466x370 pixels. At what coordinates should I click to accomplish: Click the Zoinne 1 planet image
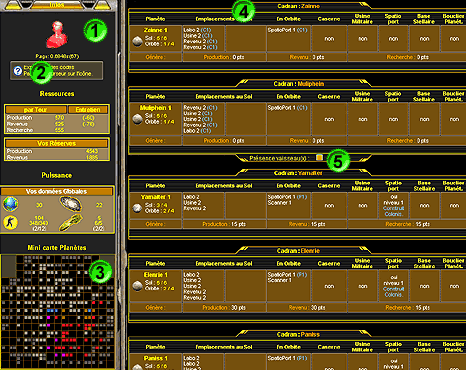point(137,41)
